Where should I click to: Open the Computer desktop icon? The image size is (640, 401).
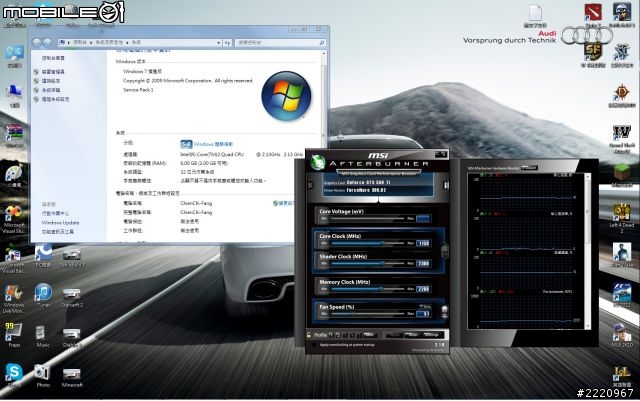point(14,95)
